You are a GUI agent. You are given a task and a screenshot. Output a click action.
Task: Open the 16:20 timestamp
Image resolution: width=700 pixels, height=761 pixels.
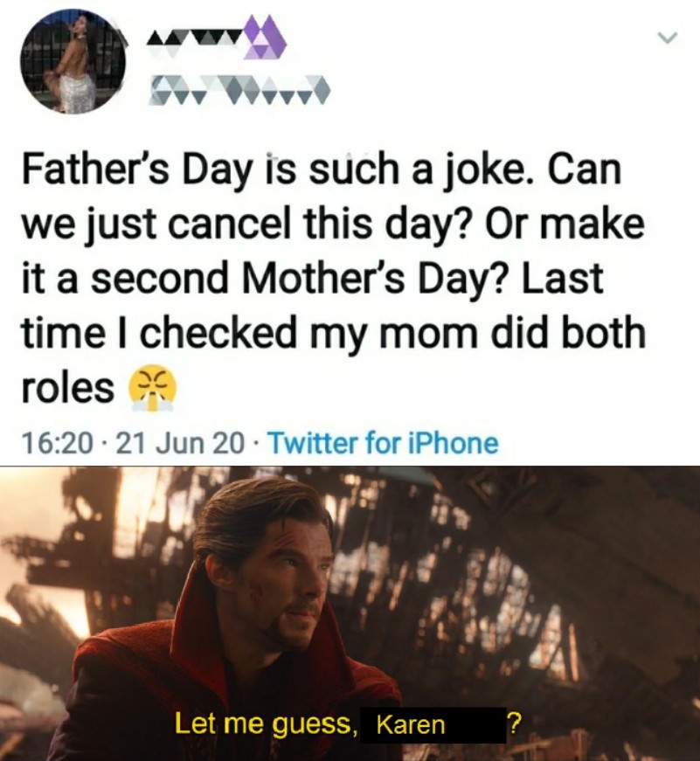[x=57, y=443]
